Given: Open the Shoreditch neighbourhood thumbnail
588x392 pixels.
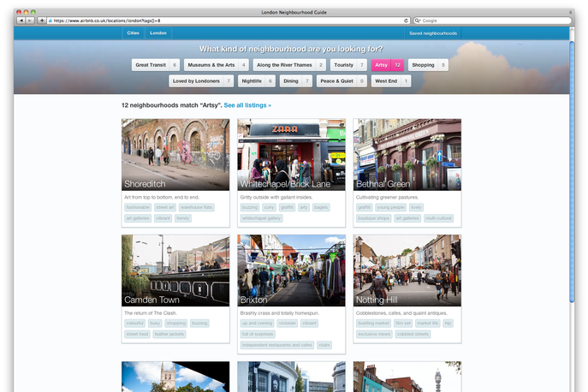Looking at the screenshot, I should [175, 154].
